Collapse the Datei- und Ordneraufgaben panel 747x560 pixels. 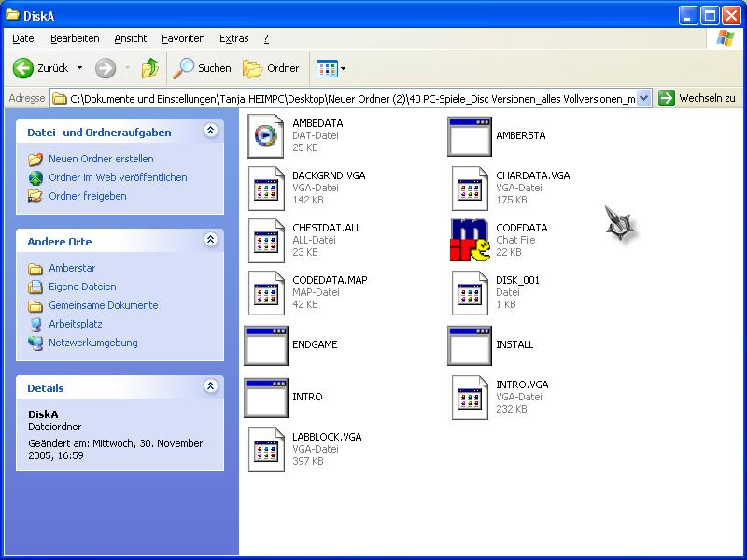pos(211,132)
